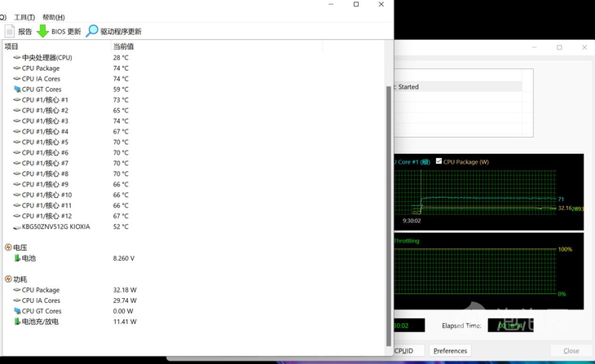This screenshot has height=364, width=595.
Task: Open the Help (帮助) menu
Action: [x=53, y=17]
